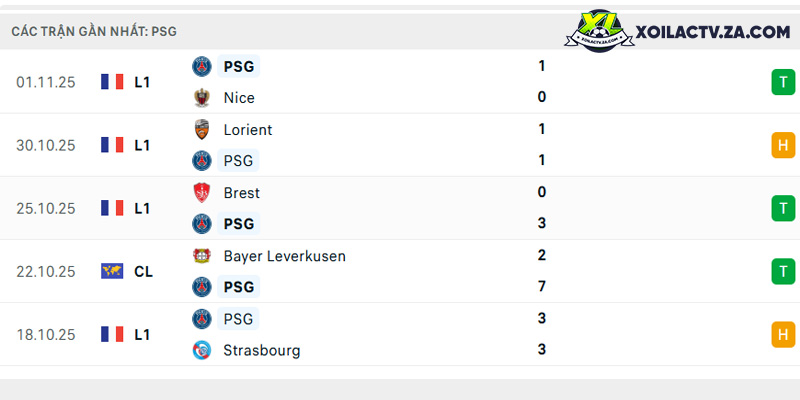Image resolution: width=800 pixels, height=400 pixels.
Task: Click the French flag in the 01.11.25 row
Action: coord(112,82)
